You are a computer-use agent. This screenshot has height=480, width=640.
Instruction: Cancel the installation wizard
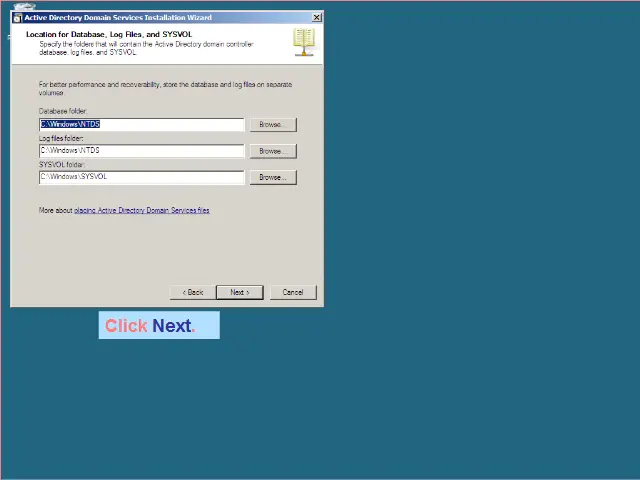point(293,292)
